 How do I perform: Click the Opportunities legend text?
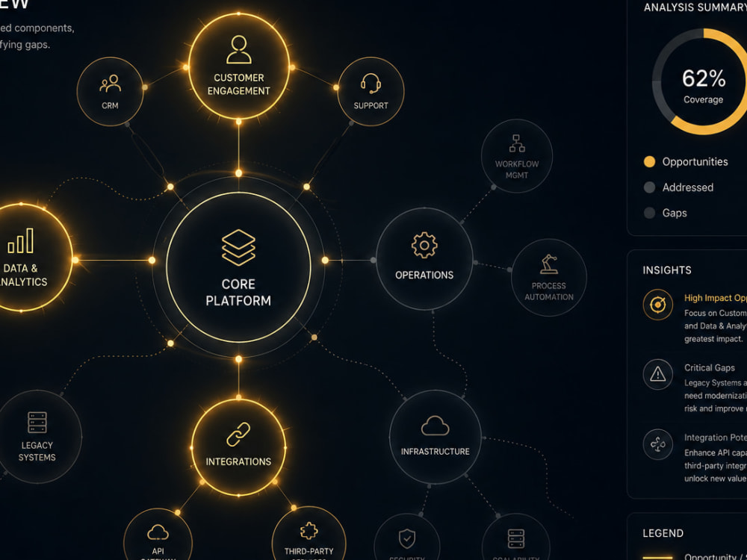pos(695,162)
